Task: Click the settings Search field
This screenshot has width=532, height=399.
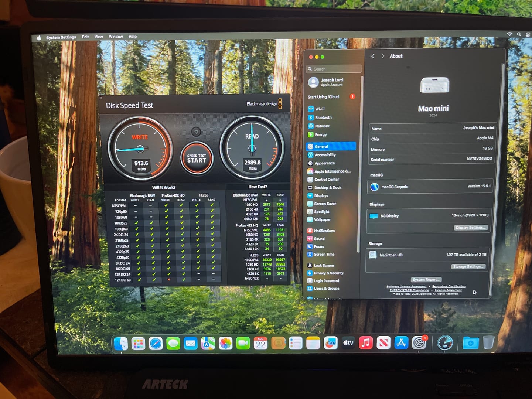Action: [x=334, y=69]
